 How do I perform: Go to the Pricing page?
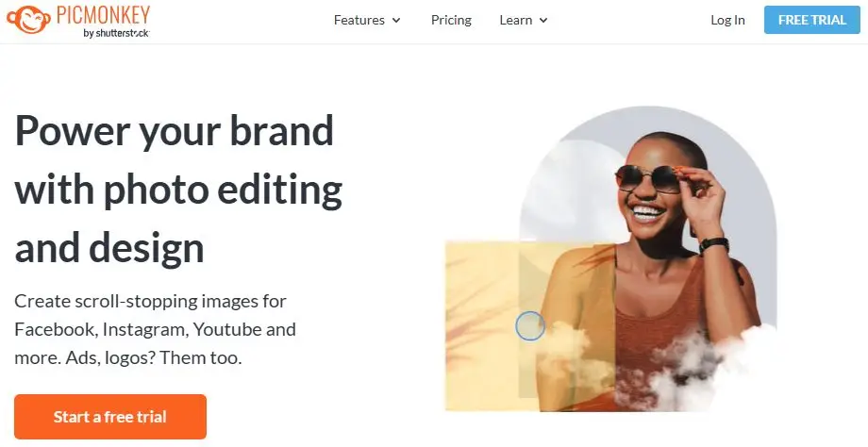pos(451,20)
